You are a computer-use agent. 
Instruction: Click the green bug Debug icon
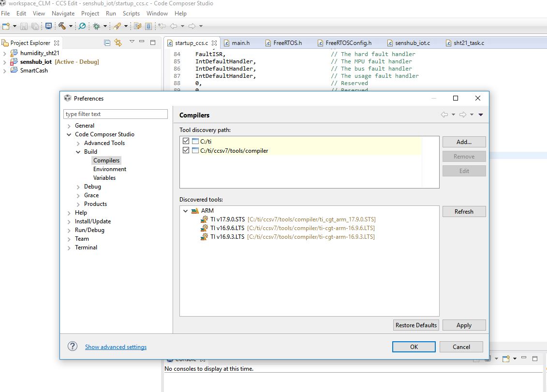click(x=96, y=26)
